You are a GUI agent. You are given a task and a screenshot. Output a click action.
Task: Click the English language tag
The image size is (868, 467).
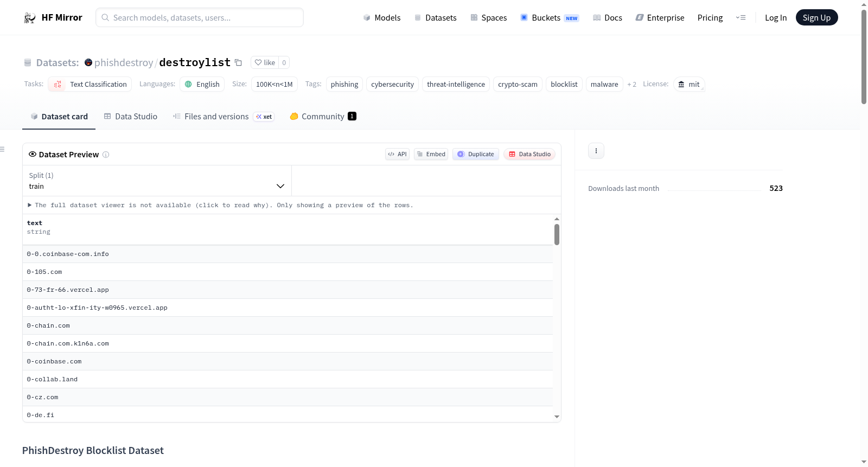coord(202,84)
